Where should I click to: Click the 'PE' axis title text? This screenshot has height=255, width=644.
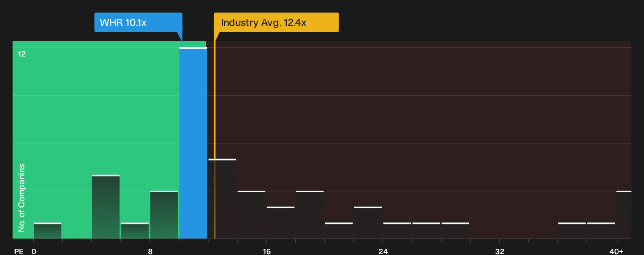19,251
